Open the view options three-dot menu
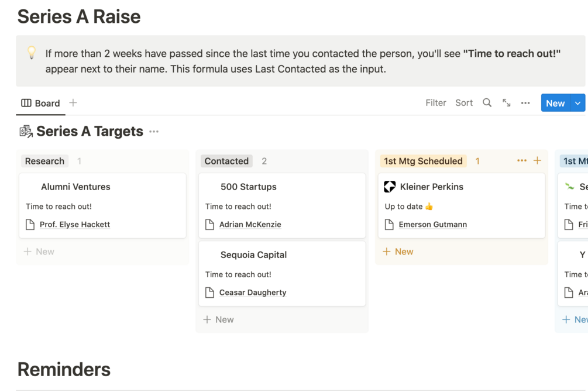Image resolution: width=588 pixels, height=392 pixels. coord(525,103)
